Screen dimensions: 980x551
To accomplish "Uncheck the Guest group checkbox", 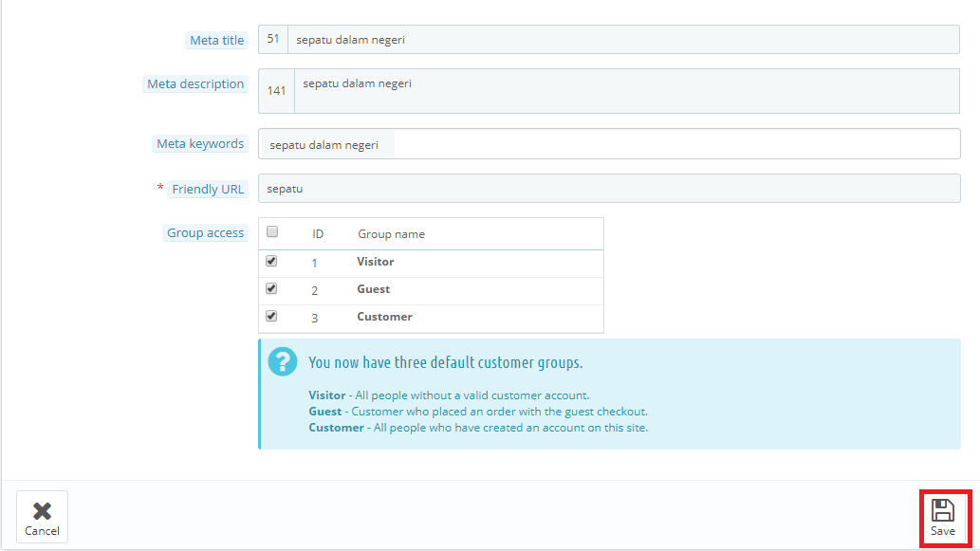I will tap(272, 288).
